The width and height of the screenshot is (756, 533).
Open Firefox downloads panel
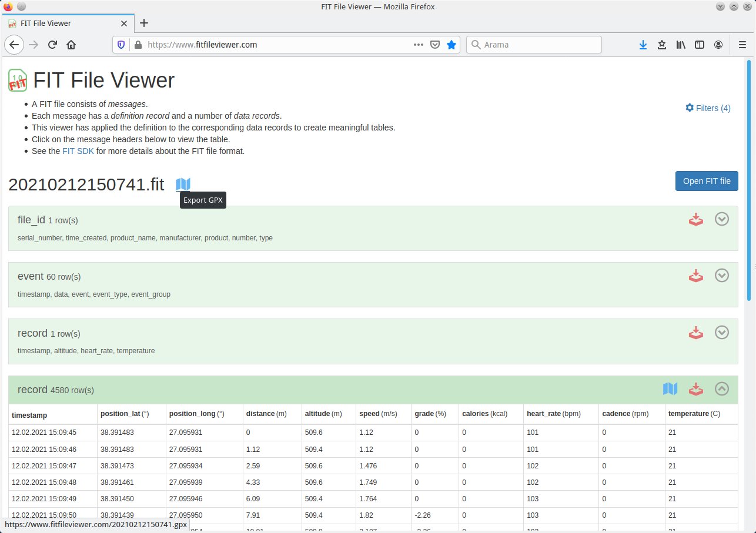tap(643, 45)
